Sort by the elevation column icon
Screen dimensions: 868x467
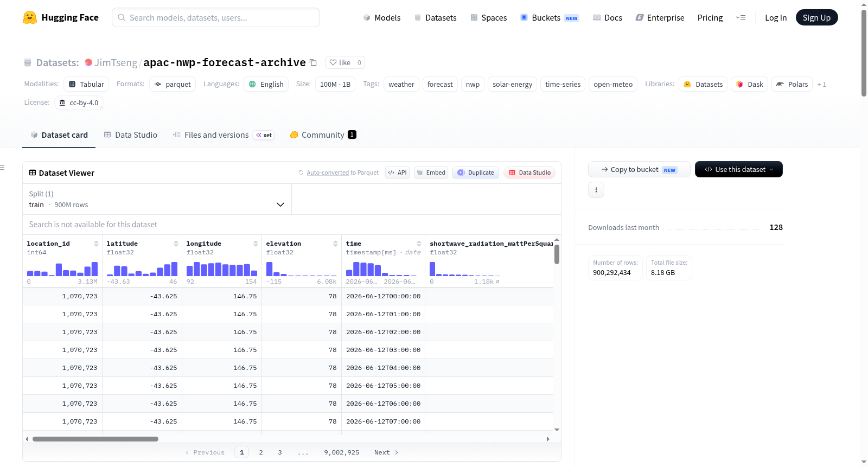click(335, 244)
